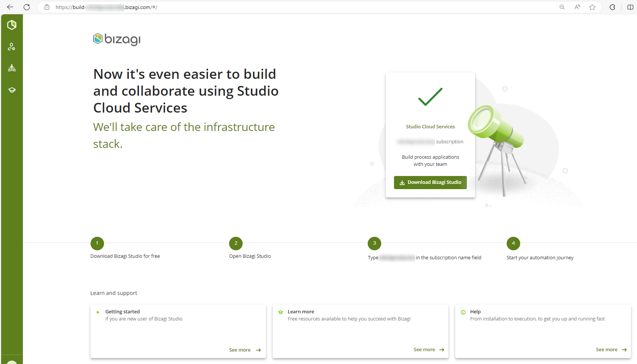Screen dimensions: 637x364
Task: Click 'Studio Cloud Services' card label
Action: [x=430, y=127]
